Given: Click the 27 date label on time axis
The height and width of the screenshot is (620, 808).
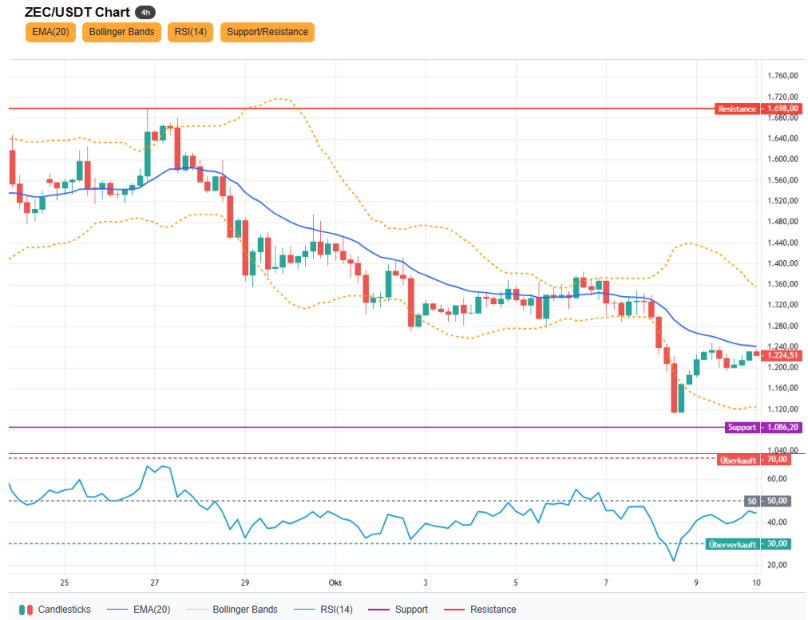Looking at the screenshot, I should [155, 583].
